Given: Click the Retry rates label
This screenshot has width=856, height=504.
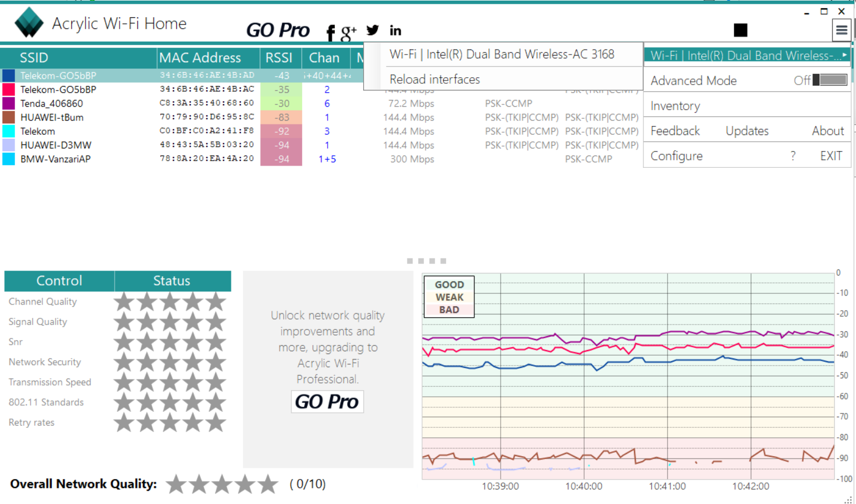Looking at the screenshot, I should [x=32, y=422].
